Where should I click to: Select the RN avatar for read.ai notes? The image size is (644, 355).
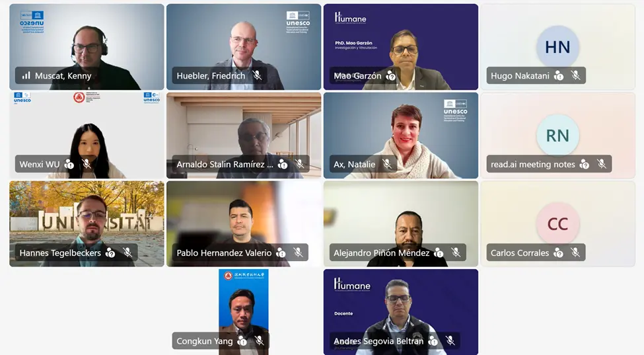pyautogui.click(x=557, y=136)
